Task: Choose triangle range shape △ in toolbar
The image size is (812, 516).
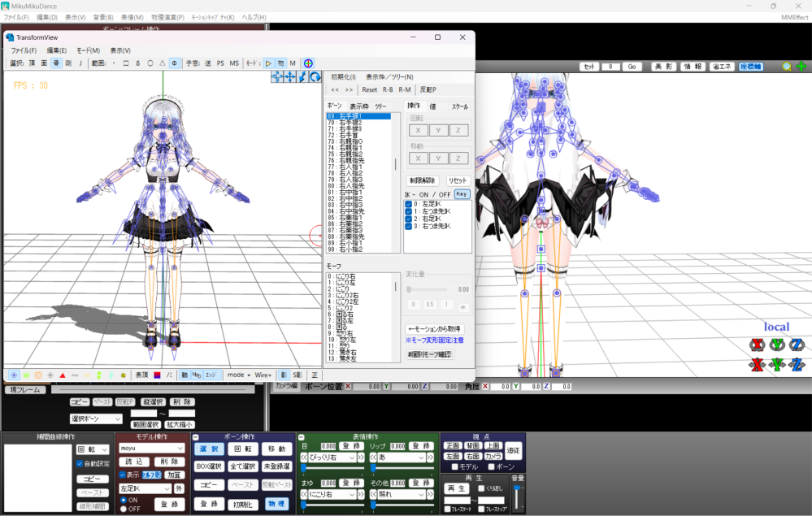Action: [162, 63]
